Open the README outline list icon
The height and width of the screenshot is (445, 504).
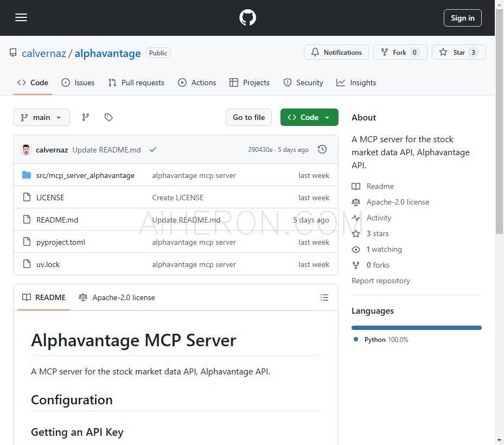[x=324, y=297]
